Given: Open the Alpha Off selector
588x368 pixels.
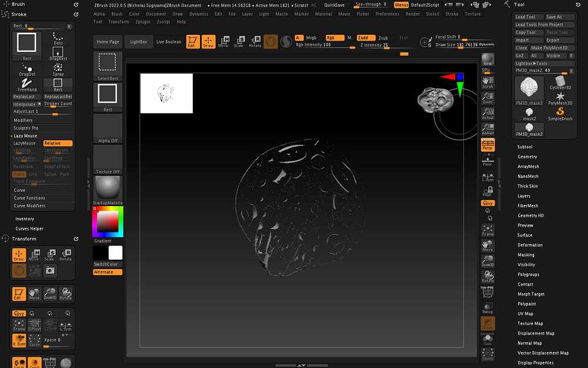Looking at the screenshot, I should pyautogui.click(x=108, y=129).
